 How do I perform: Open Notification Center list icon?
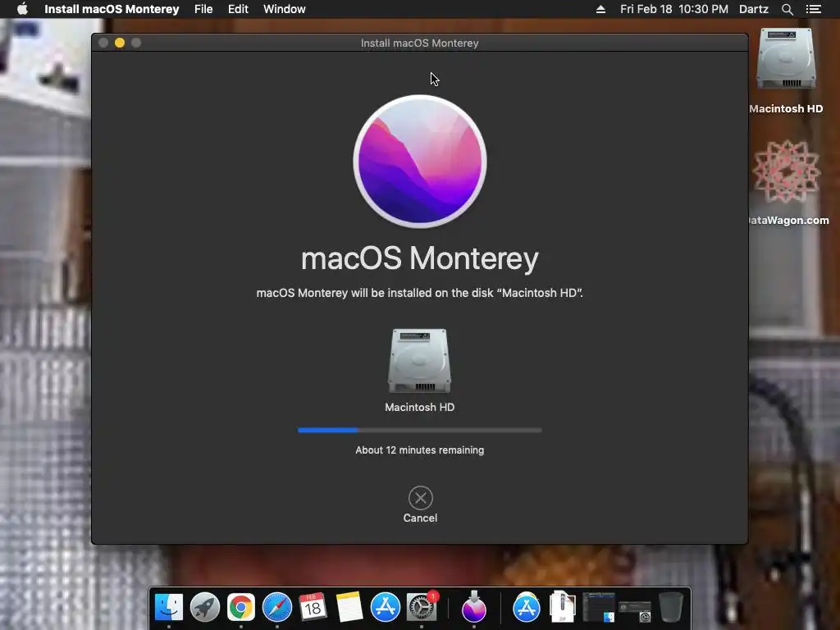point(813,9)
